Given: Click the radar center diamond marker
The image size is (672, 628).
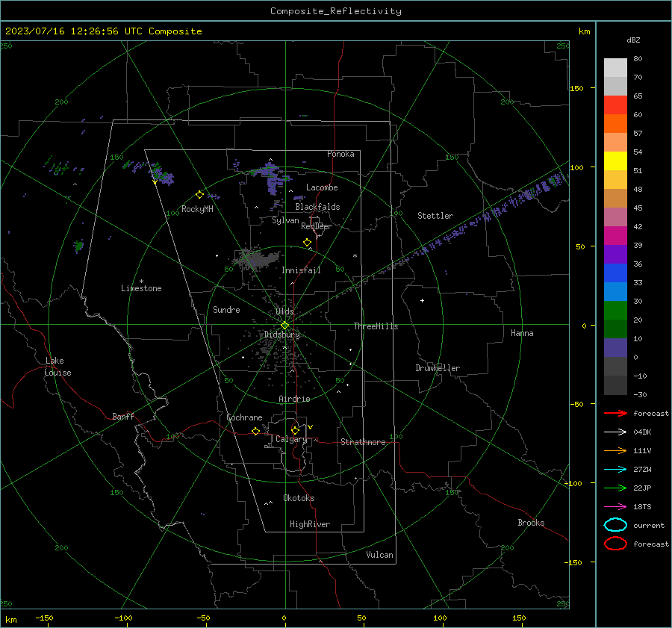Looking at the screenshot, I should tap(285, 325).
